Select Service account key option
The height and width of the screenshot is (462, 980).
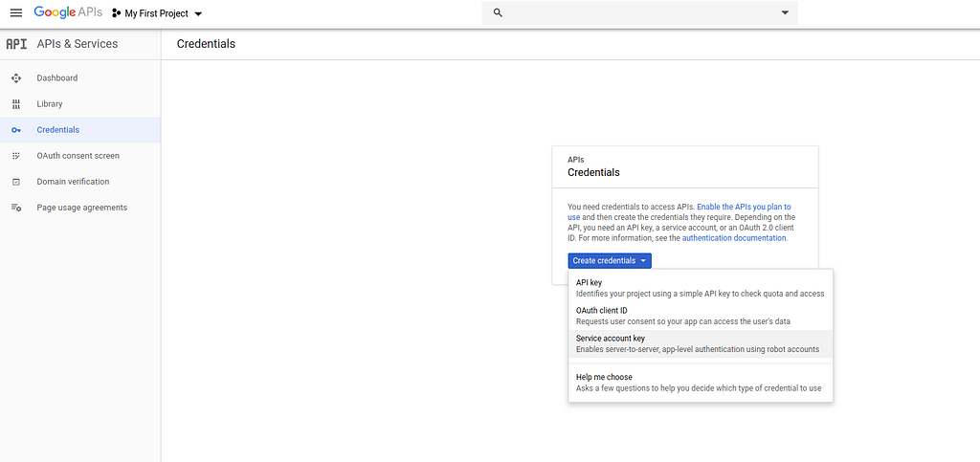point(701,344)
